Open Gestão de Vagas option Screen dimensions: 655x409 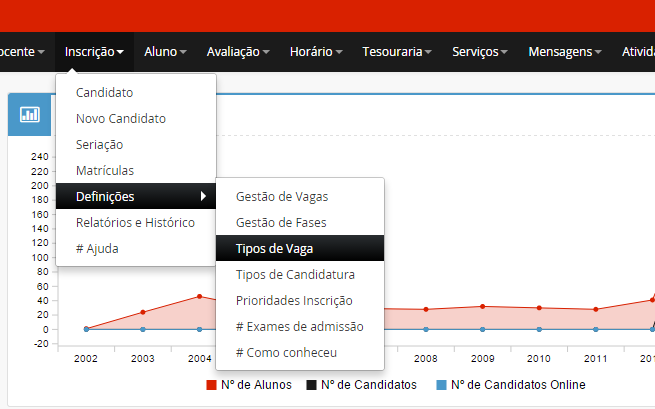coord(282,196)
